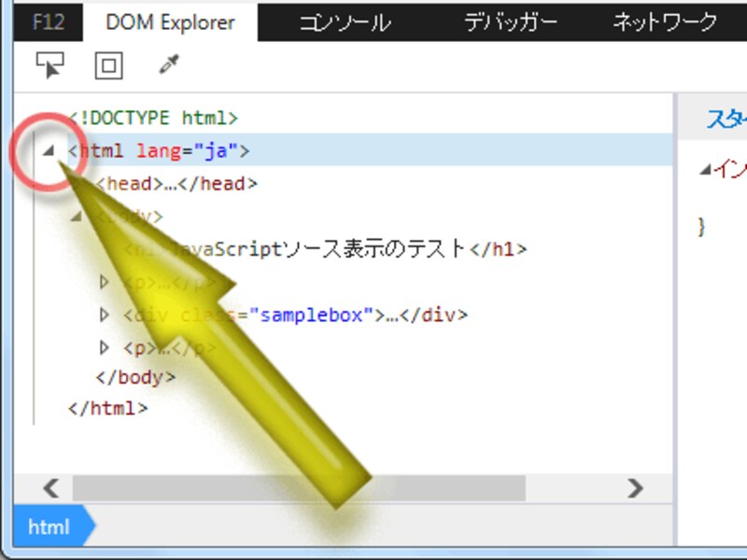This screenshot has width=747, height=560.
Task: Select the h1 JavaScriptソース表示のテスト row
Action: pyautogui.click(x=326, y=249)
